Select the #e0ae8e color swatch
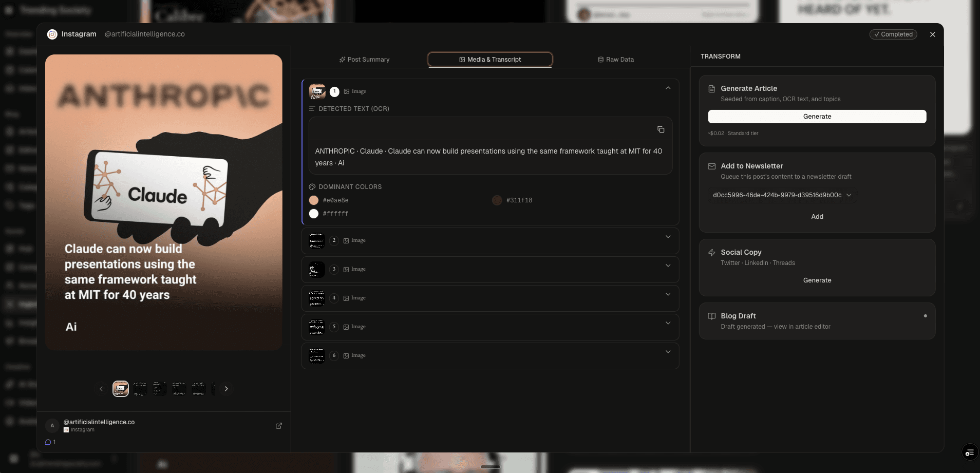Image resolution: width=980 pixels, height=473 pixels. (314, 200)
